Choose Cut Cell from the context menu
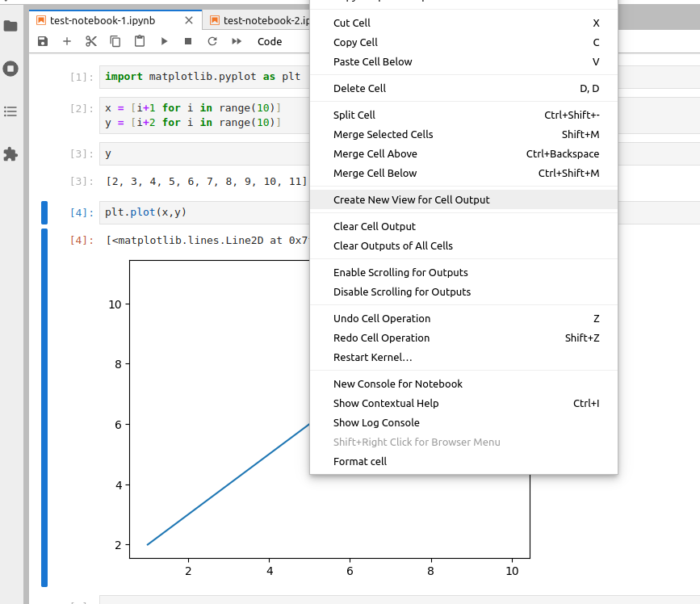This screenshot has height=604, width=700. [x=463, y=23]
